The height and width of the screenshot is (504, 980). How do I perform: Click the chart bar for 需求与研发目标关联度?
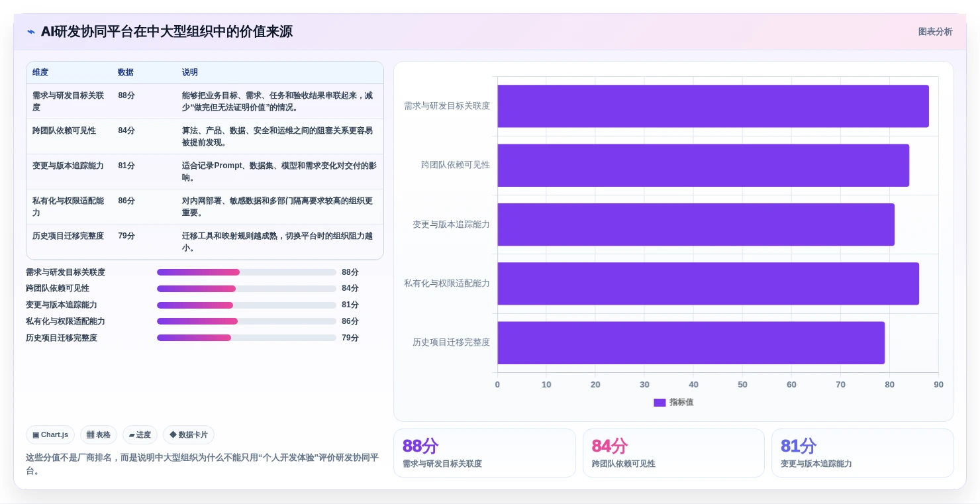pyautogui.click(x=713, y=106)
